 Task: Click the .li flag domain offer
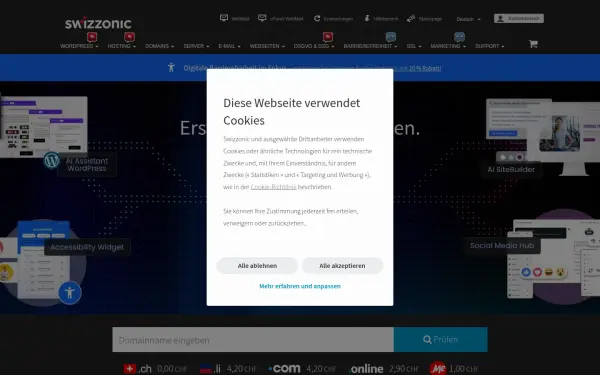tap(228, 368)
